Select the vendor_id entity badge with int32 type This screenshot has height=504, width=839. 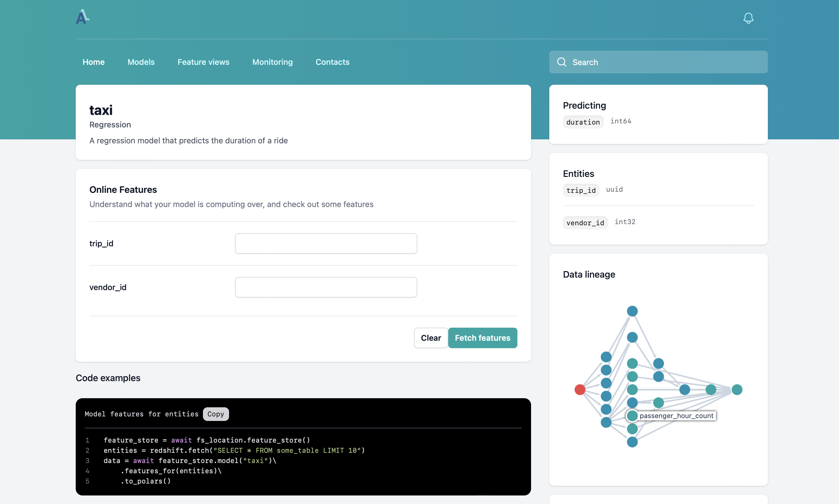(585, 222)
